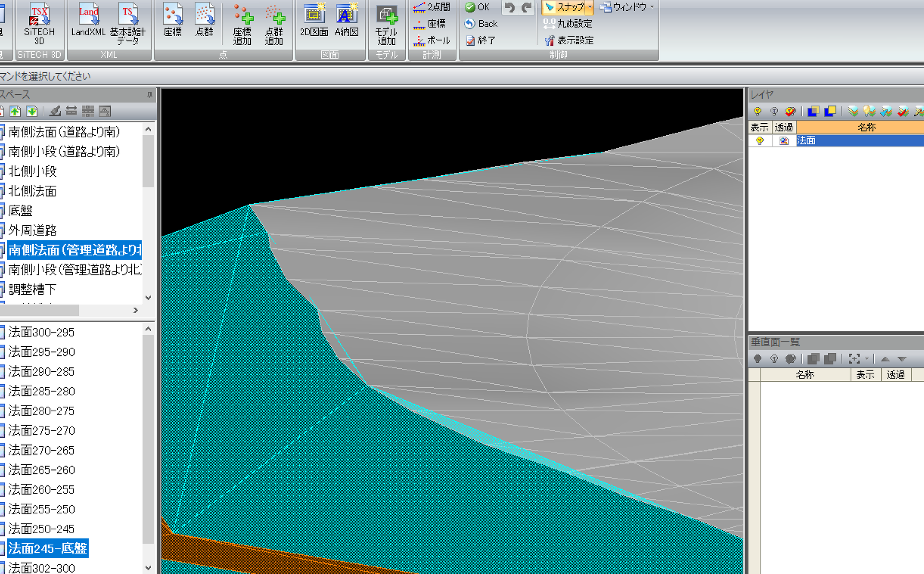This screenshot has width=924, height=574.
Task: Select 外周道路 in the list
Action: (x=32, y=231)
